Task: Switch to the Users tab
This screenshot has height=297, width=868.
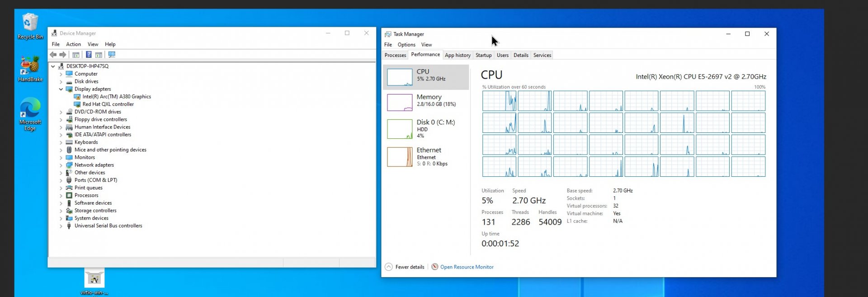Action: [x=503, y=55]
